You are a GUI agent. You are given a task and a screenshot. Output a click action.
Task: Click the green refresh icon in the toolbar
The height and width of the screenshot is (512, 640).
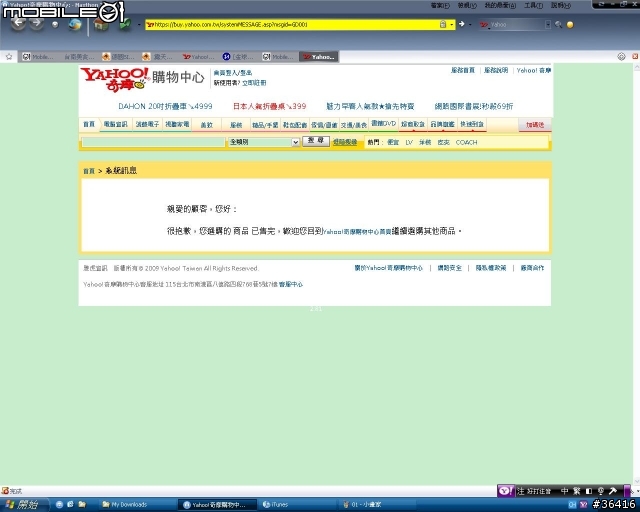(125, 24)
